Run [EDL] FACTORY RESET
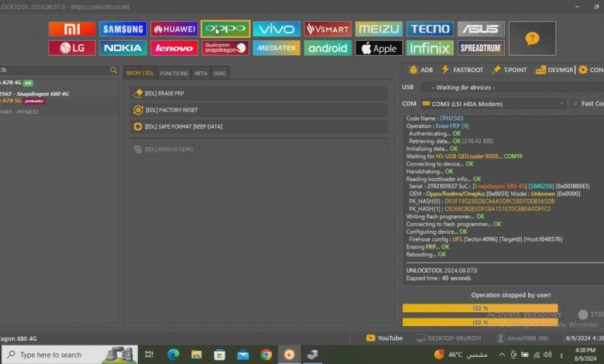604x364 pixels. click(x=259, y=110)
